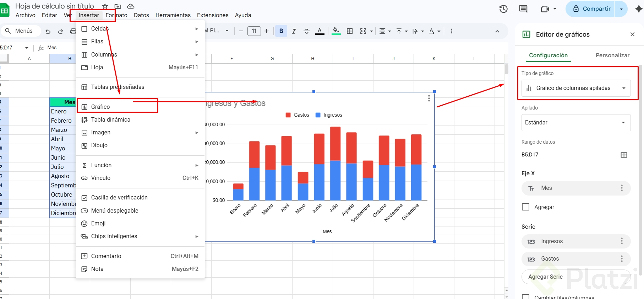This screenshot has width=644, height=299.
Task: Click the Compartir share button
Action: pyautogui.click(x=591, y=9)
